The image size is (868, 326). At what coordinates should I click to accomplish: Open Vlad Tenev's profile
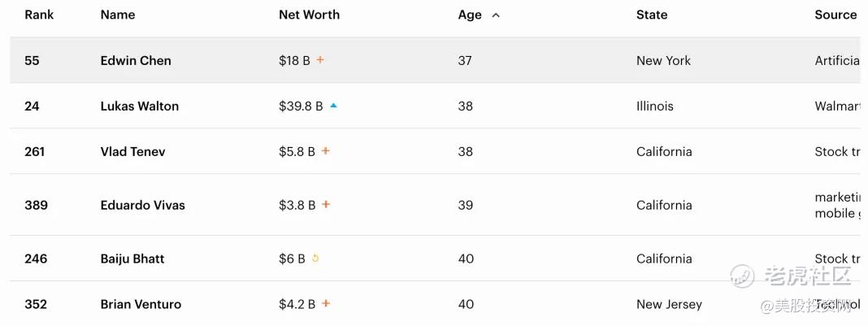(x=132, y=151)
